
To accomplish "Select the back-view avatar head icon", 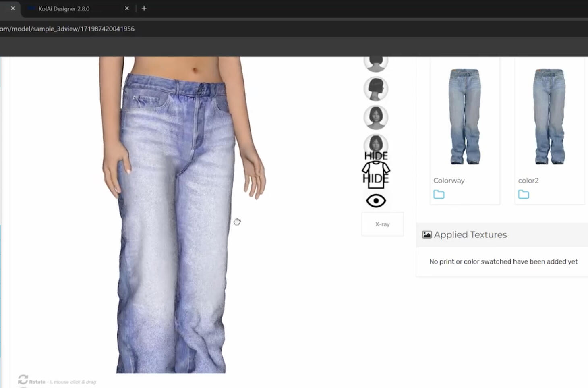I will pyautogui.click(x=376, y=60).
